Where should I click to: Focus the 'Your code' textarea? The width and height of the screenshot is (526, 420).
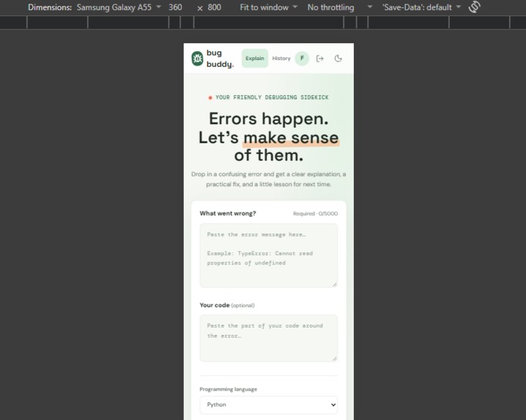(x=268, y=338)
